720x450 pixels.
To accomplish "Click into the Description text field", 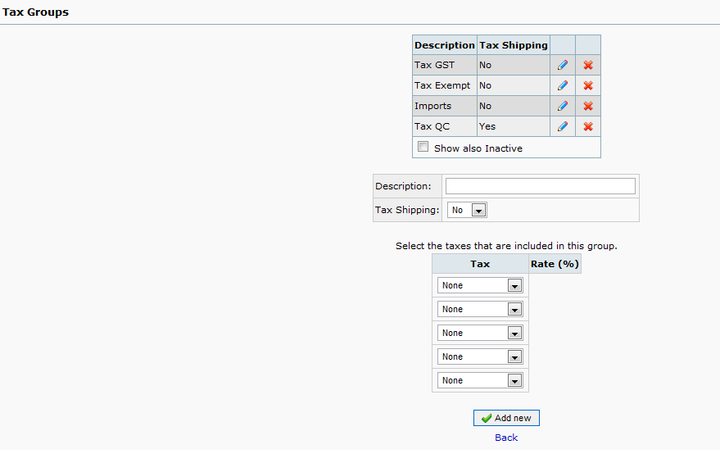I will tap(540, 186).
